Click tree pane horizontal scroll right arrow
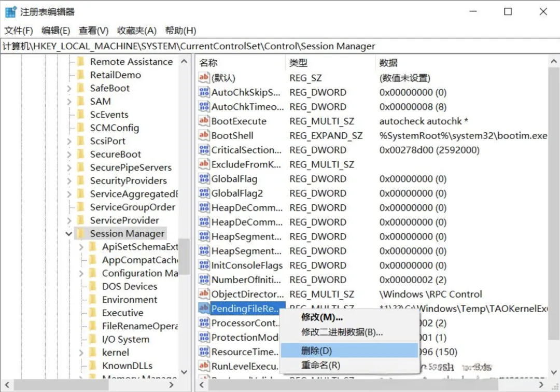 pyautogui.click(x=172, y=385)
